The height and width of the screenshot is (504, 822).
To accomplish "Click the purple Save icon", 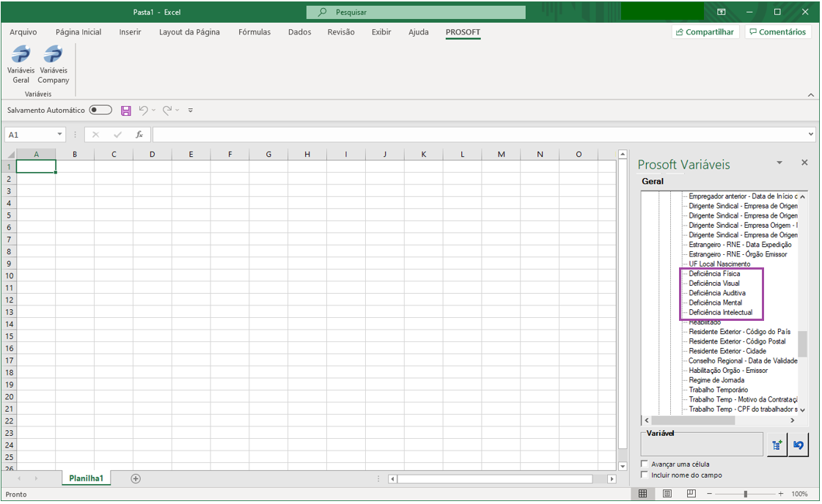I will tap(126, 111).
